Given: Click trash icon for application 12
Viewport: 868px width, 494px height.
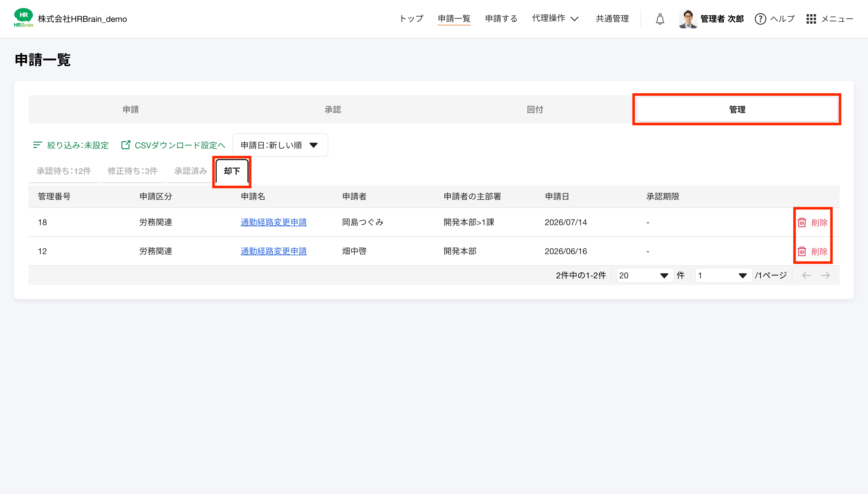Looking at the screenshot, I should (x=801, y=251).
